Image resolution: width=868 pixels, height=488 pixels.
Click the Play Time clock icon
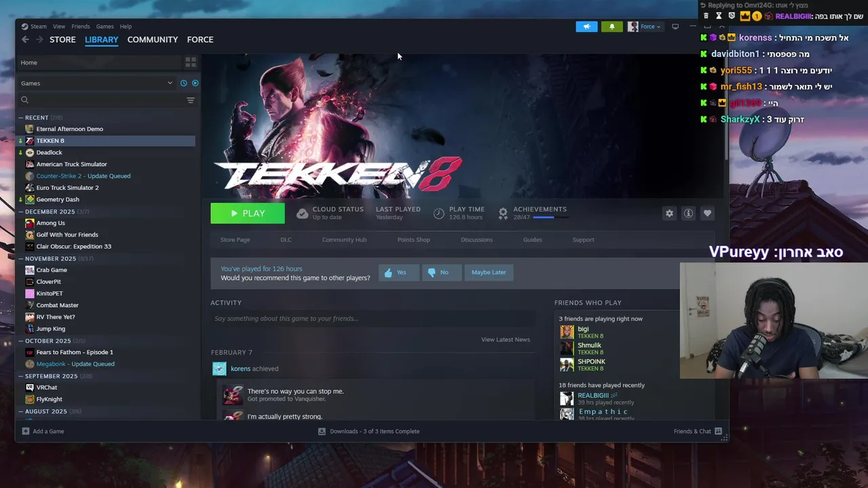(439, 213)
